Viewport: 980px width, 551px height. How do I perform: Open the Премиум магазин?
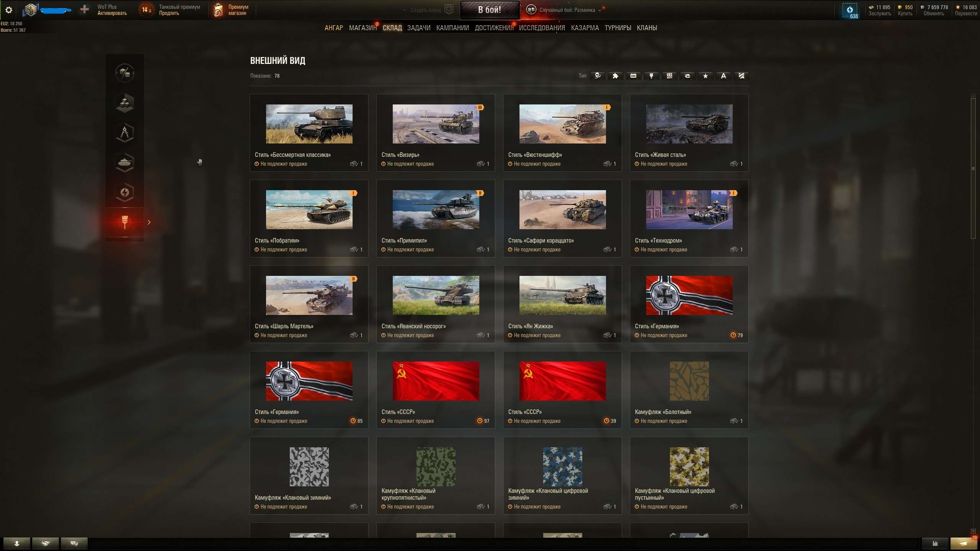pyautogui.click(x=231, y=10)
